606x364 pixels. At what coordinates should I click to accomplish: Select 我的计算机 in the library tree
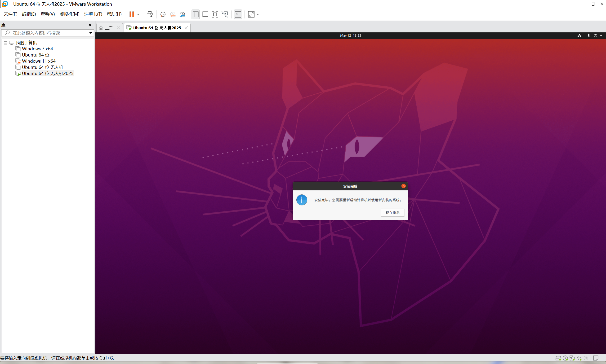[x=26, y=43]
